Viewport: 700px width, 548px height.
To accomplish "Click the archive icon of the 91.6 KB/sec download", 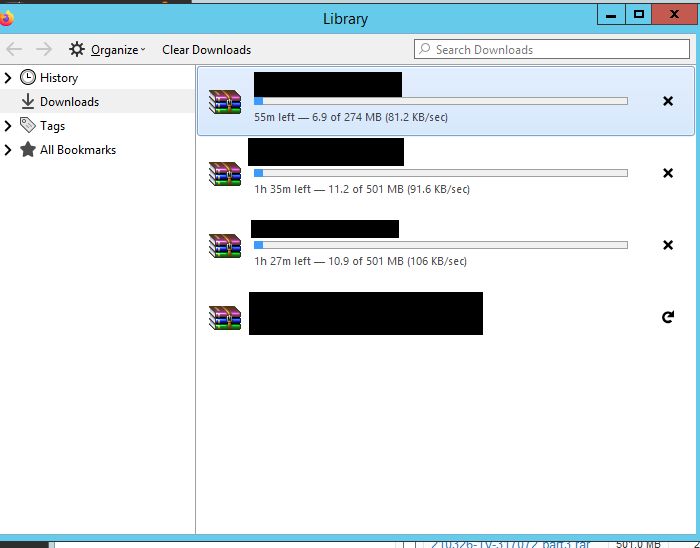I will pyautogui.click(x=225, y=173).
